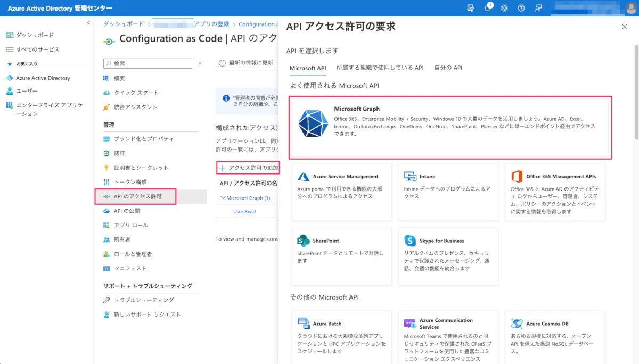Screen dimensions: 639x364
Task: Open the Cloud Shell icon in header
Action: tap(470, 8)
